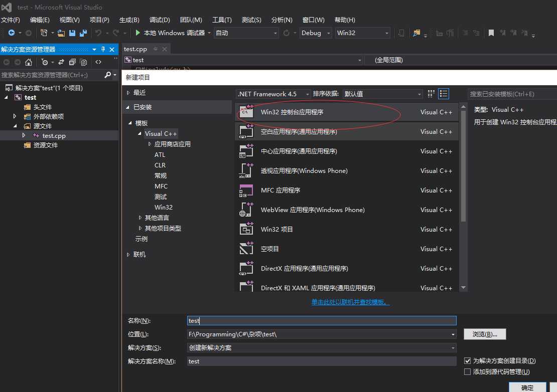Collapse the 已安装 section
The height and width of the screenshot is (392, 557).
[127, 107]
